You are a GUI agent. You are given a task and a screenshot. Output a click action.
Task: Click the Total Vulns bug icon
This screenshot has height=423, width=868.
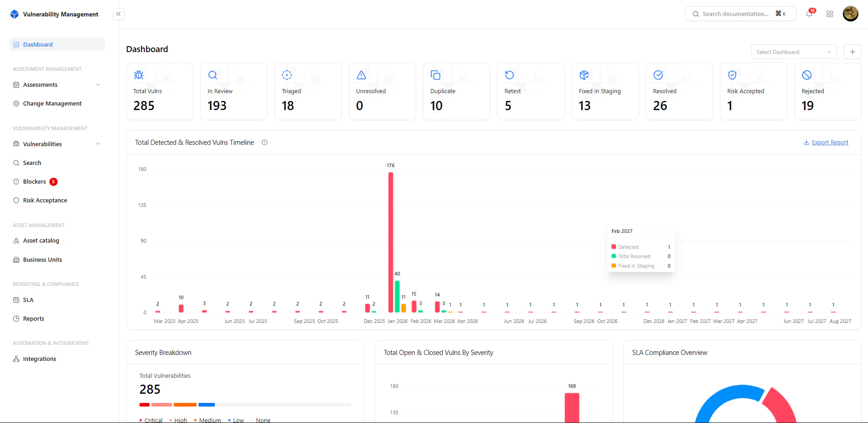139,75
